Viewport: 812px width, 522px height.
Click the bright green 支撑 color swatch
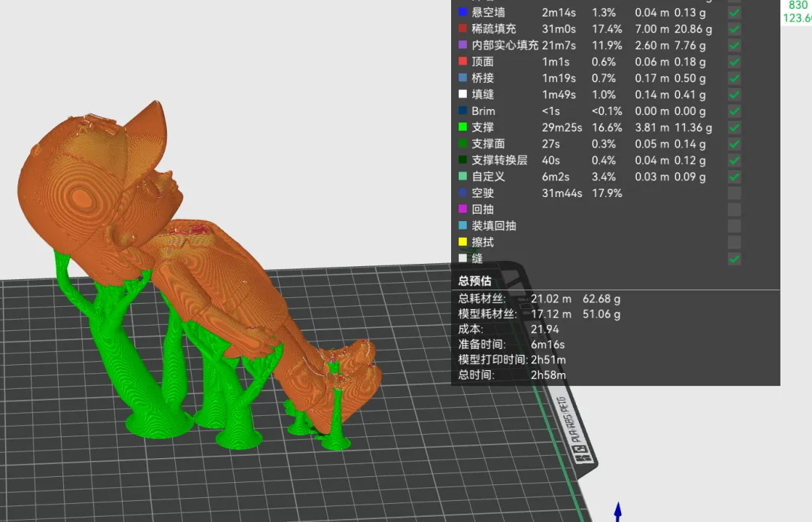click(462, 127)
